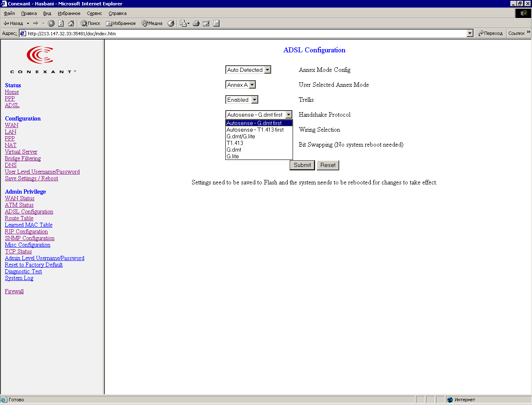Expand the address bar dropdown

click(470, 33)
